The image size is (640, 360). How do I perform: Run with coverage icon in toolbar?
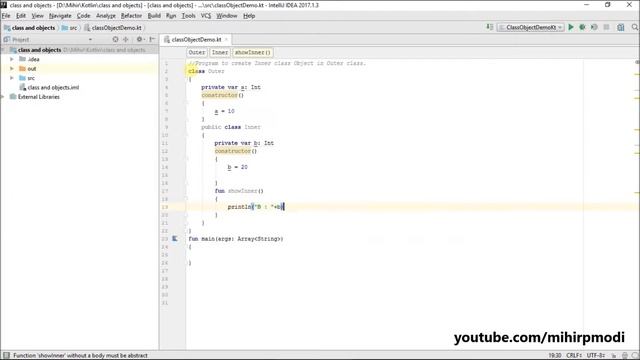pos(594,27)
